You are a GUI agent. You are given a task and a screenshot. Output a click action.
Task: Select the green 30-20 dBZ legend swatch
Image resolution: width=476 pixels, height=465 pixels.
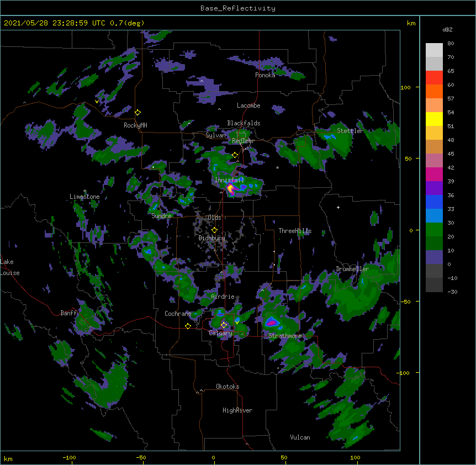[x=434, y=230]
